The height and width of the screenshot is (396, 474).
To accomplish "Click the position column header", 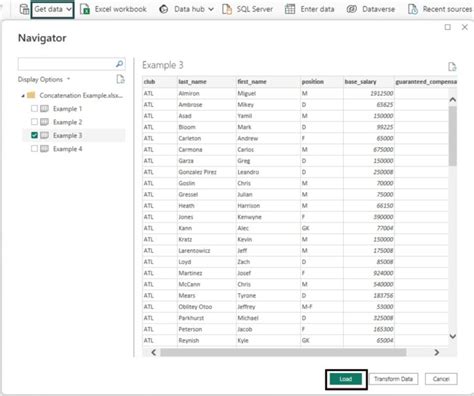I will (322, 82).
